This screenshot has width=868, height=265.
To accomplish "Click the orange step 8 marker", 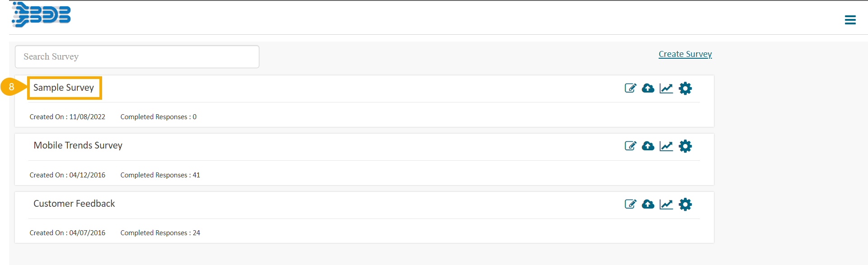I will tap(11, 87).
